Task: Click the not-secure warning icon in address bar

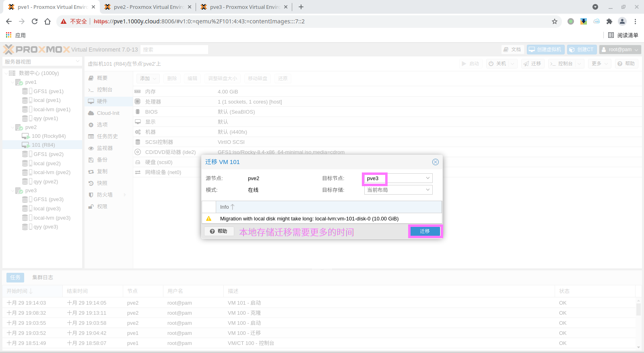Action: (x=64, y=21)
